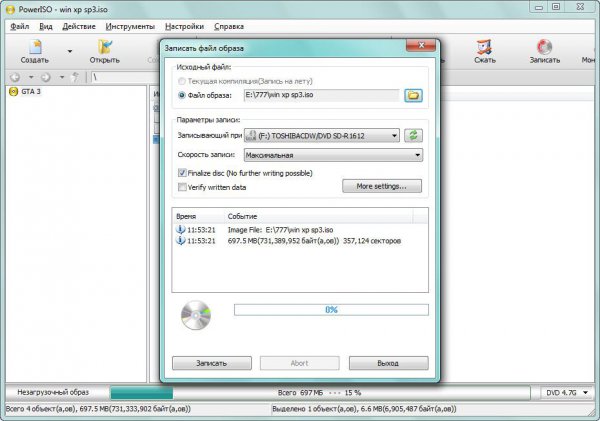Enable Verify written data checkbox
This screenshot has height=421, width=600.
[182, 187]
